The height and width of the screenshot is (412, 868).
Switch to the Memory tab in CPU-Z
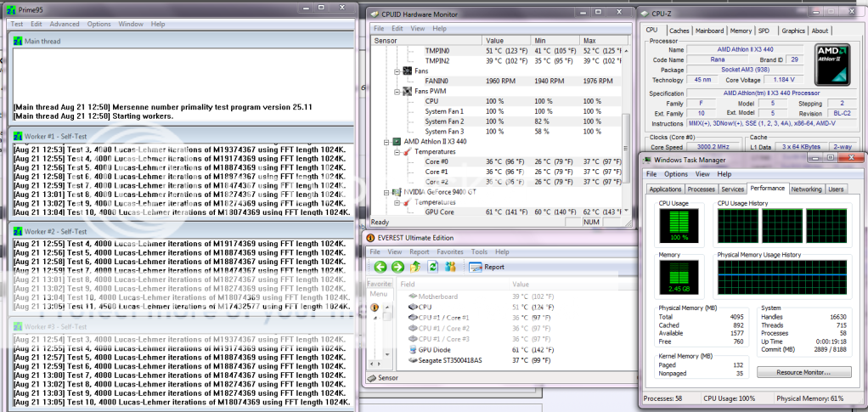pyautogui.click(x=741, y=31)
